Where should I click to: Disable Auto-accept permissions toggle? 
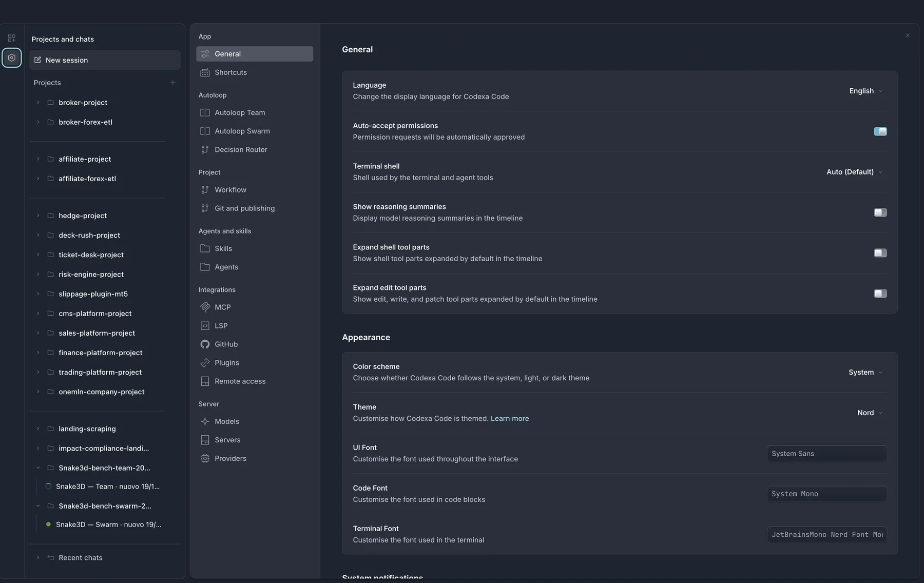click(880, 131)
